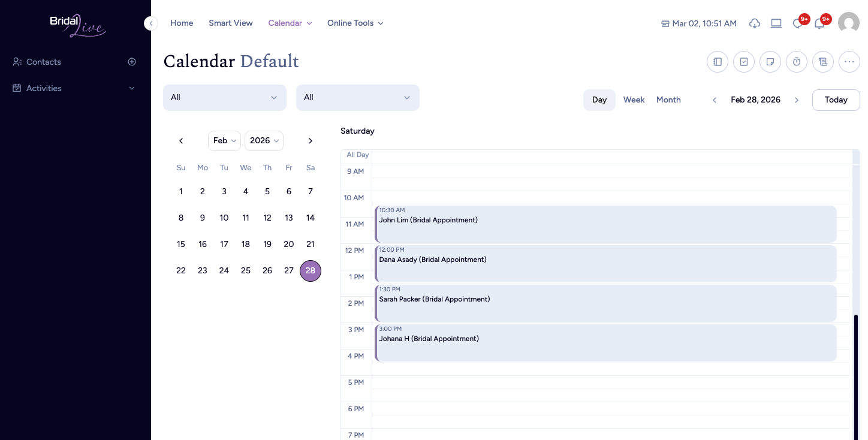The height and width of the screenshot is (440, 868).
Task: Click the cloud download icon in the header
Action: (x=755, y=23)
